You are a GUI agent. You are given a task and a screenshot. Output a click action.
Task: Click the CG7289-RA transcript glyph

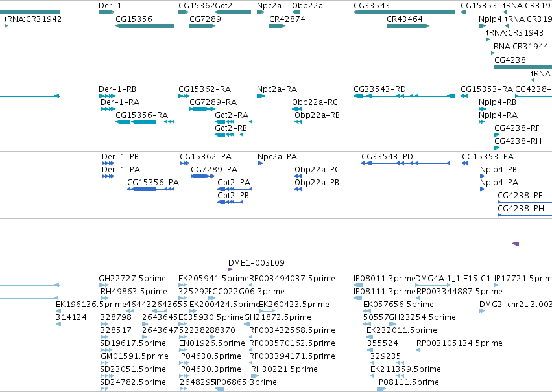(x=202, y=109)
